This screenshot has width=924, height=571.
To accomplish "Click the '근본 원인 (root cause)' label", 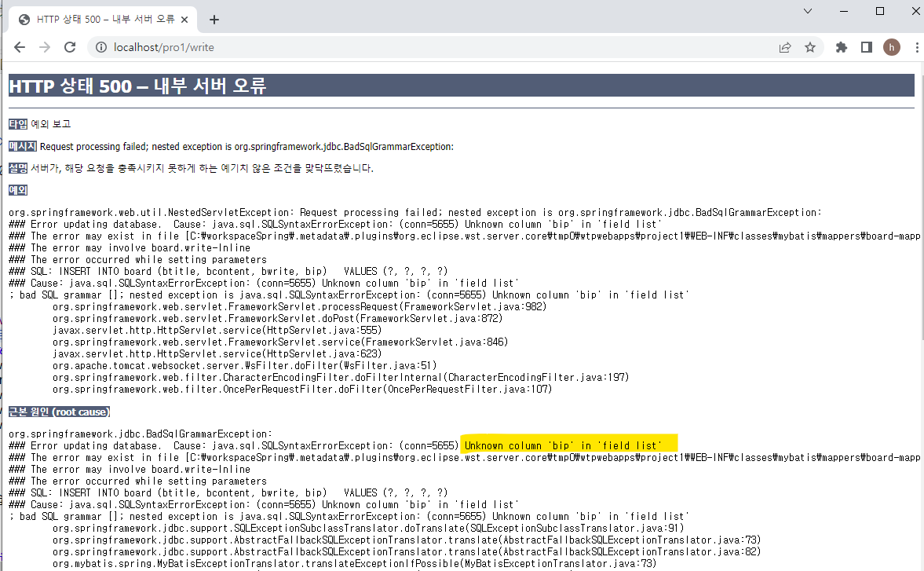I will click(x=60, y=412).
